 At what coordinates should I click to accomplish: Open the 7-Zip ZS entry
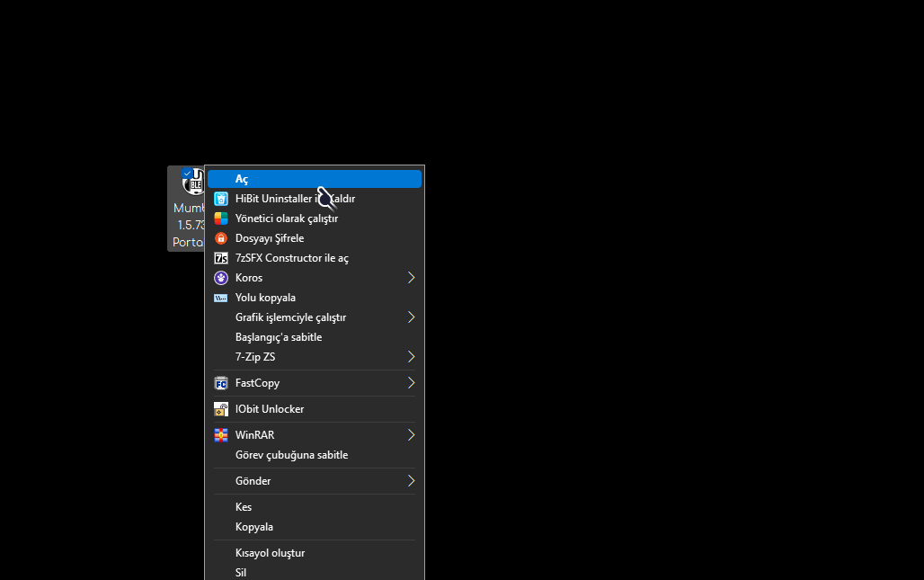[x=315, y=357]
